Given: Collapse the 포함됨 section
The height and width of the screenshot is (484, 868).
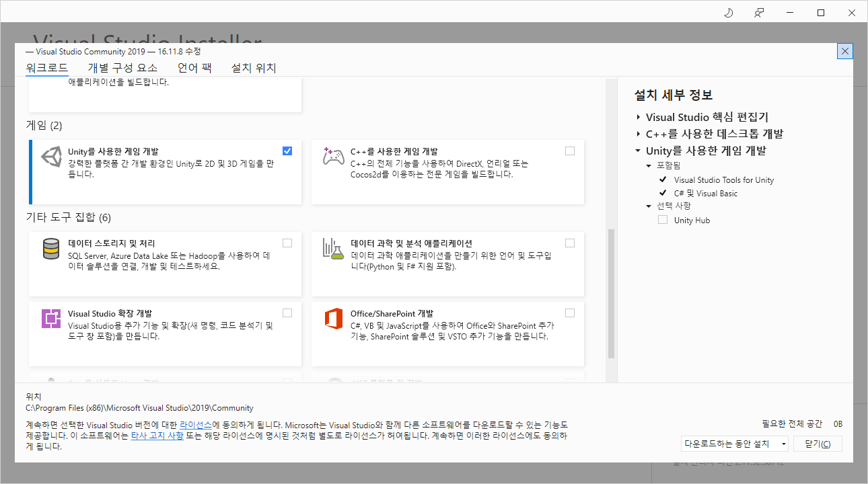Looking at the screenshot, I should [x=649, y=165].
